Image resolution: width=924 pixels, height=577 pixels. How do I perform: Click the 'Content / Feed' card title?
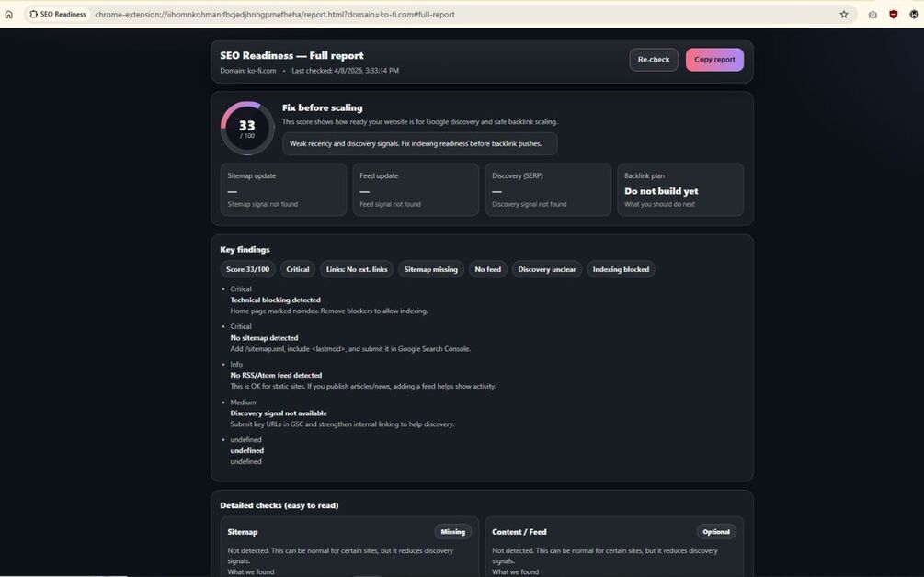(x=519, y=532)
